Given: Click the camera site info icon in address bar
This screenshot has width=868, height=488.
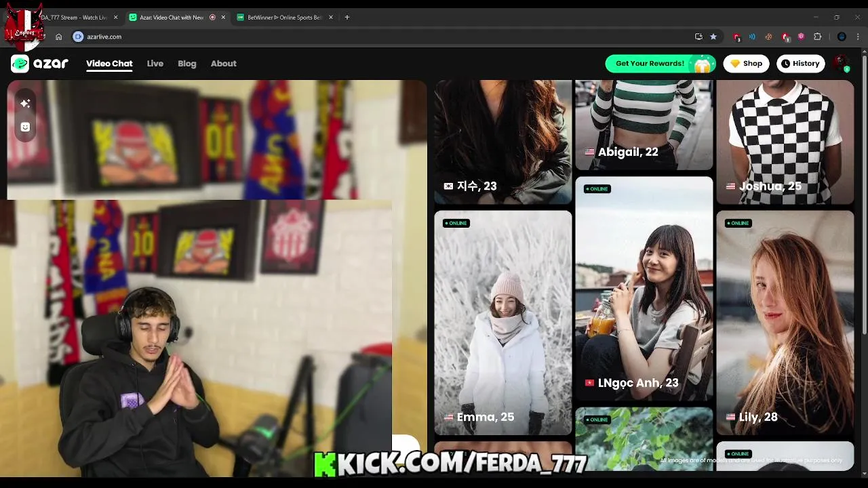Looking at the screenshot, I should click(78, 37).
